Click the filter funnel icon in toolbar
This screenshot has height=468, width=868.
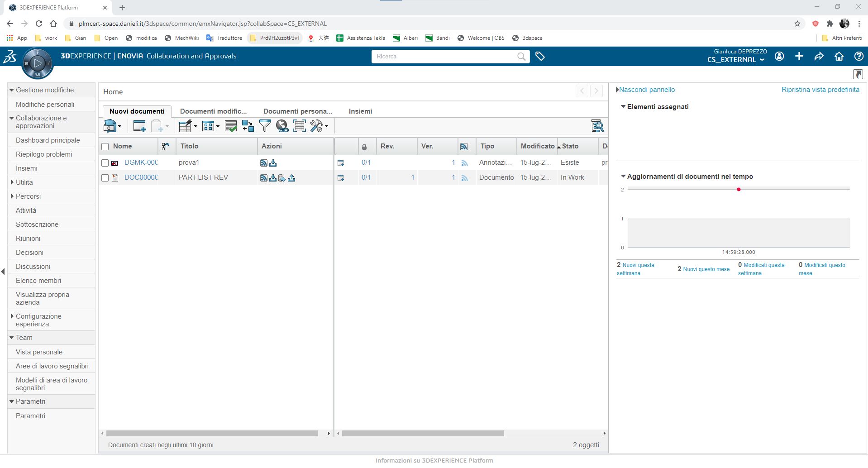(265, 126)
